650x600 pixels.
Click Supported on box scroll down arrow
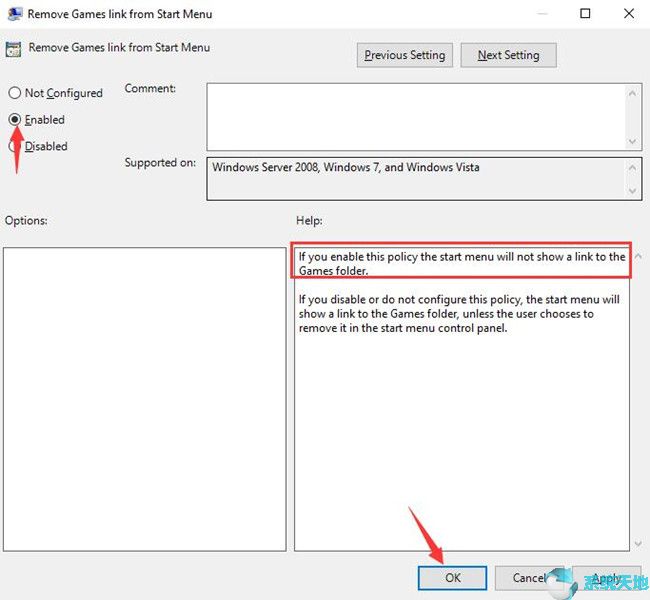click(632, 191)
